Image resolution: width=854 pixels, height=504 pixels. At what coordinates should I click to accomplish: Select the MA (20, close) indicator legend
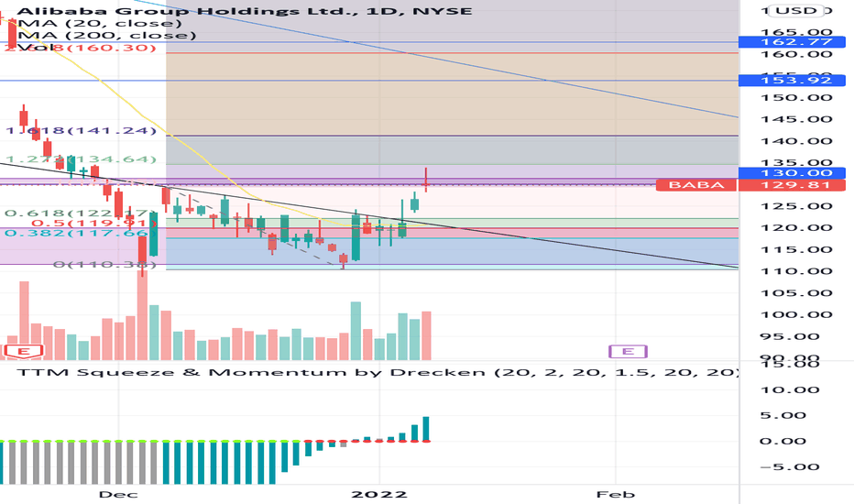click(100, 24)
